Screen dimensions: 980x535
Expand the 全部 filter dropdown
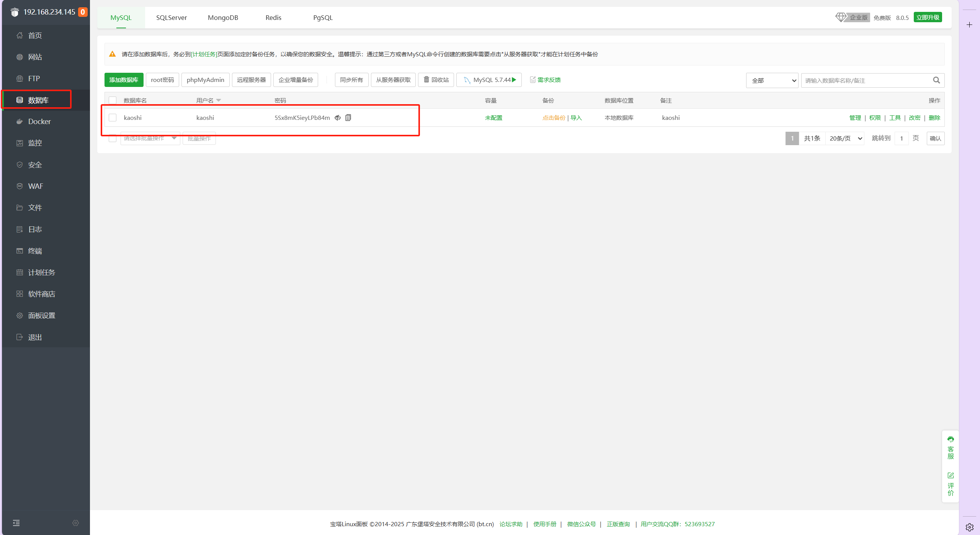772,80
